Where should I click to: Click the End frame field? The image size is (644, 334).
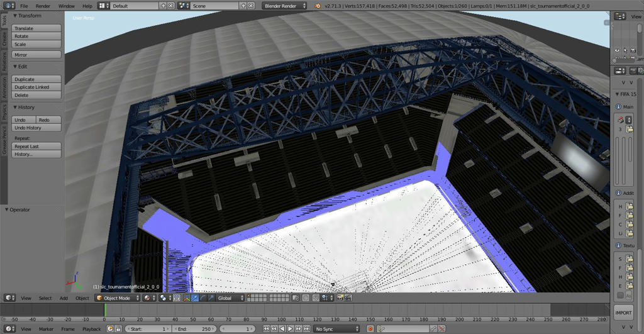coord(194,329)
